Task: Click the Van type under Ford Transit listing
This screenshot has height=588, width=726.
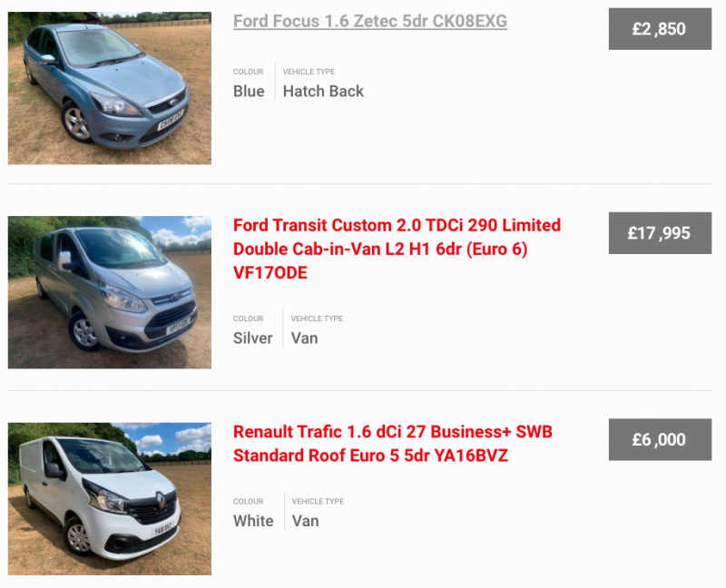Action: 304,338
